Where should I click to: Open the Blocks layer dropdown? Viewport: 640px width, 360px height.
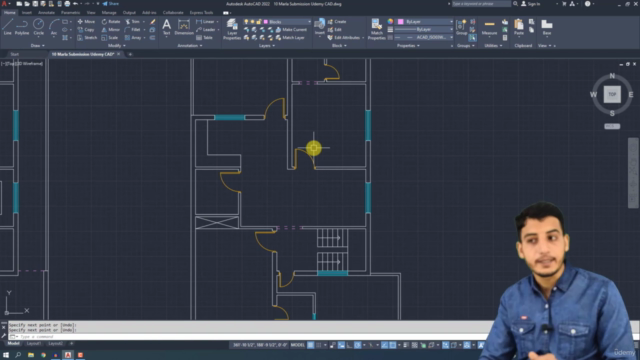tap(277, 22)
